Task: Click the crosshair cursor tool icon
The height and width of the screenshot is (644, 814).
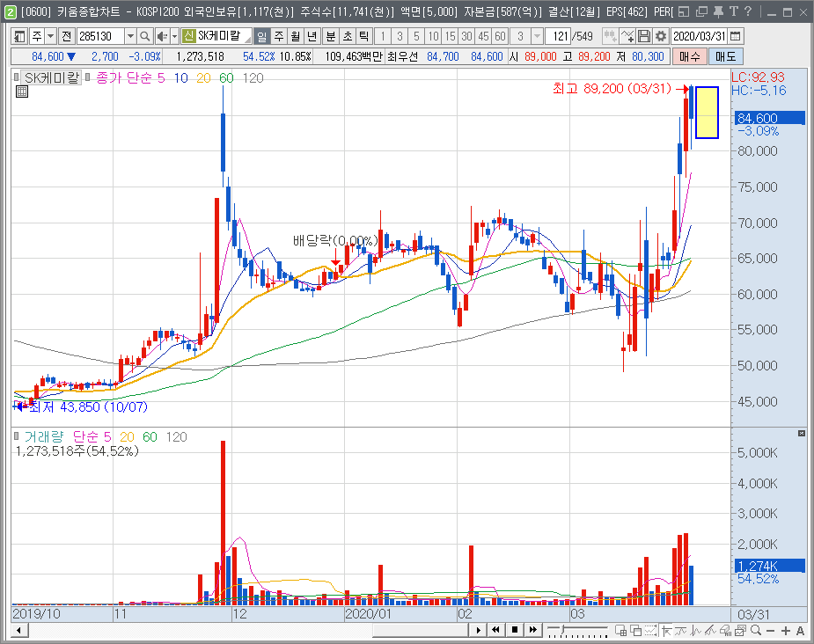Action: click(666, 631)
